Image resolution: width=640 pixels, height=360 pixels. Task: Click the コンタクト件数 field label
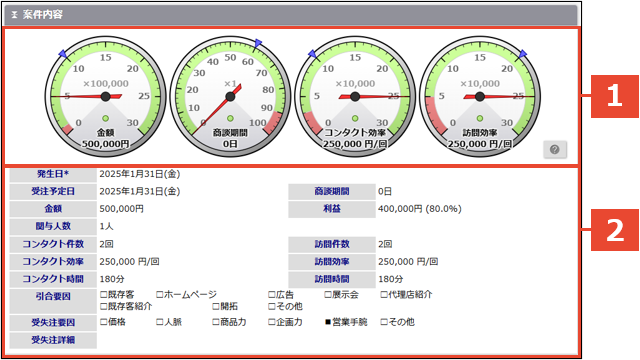53,244
